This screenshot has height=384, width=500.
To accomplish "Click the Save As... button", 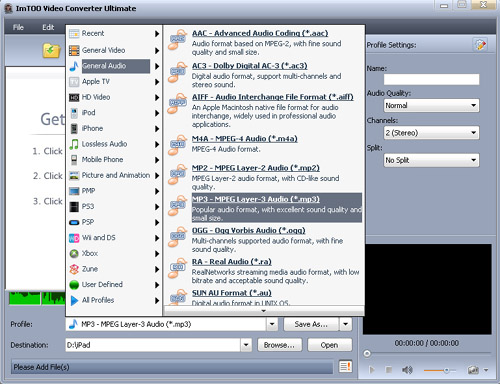I will pyautogui.click(x=311, y=324).
